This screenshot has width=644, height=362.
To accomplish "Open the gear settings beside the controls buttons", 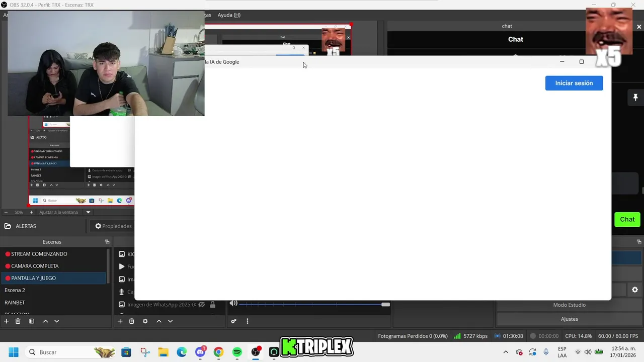I will (x=635, y=290).
